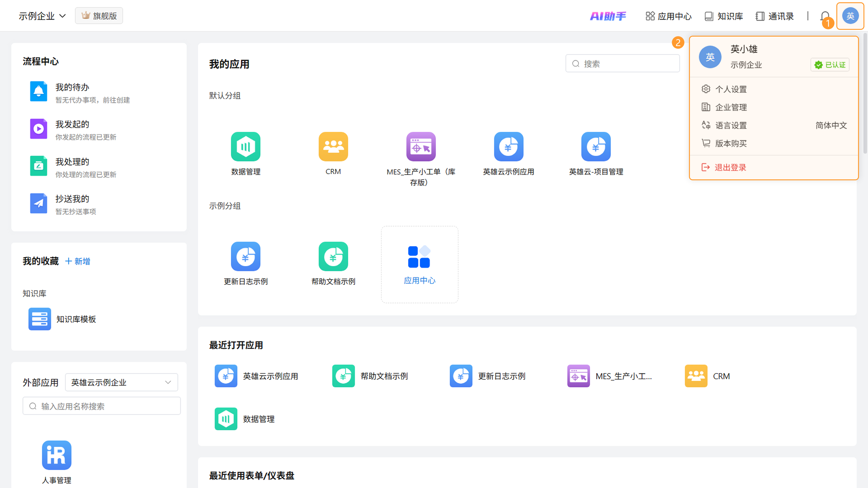This screenshot has width=868, height=488.
Task: Click 新增 link in 我的收藏
Action: (x=78, y=261)
